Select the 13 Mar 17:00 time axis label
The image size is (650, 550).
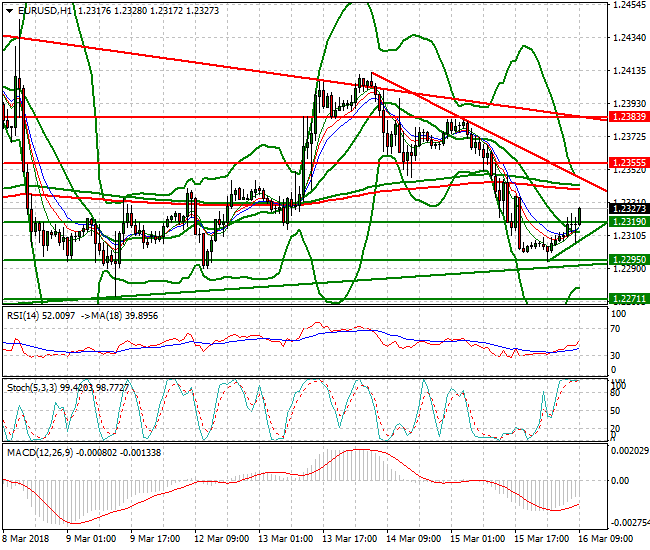point(349,539)
